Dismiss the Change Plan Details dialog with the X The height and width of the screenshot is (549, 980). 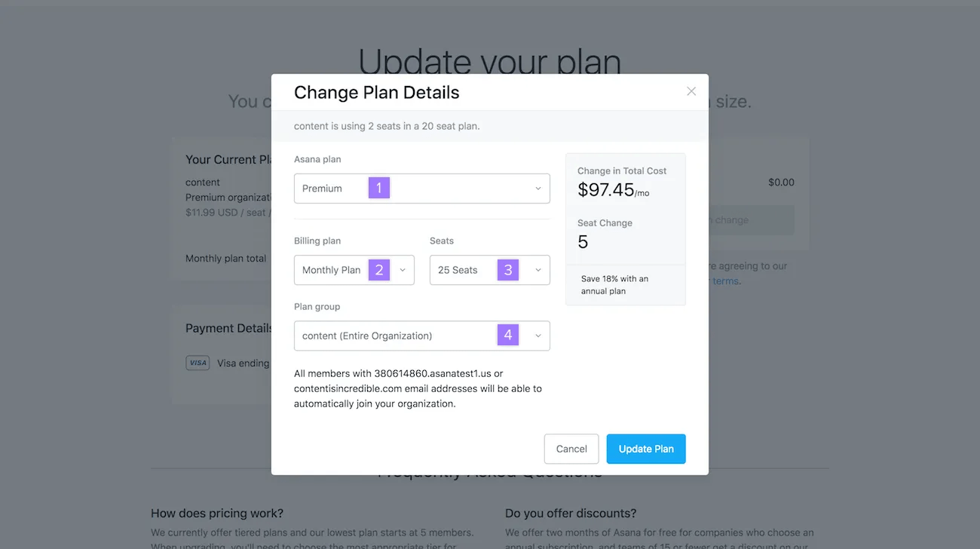(691, 90)
